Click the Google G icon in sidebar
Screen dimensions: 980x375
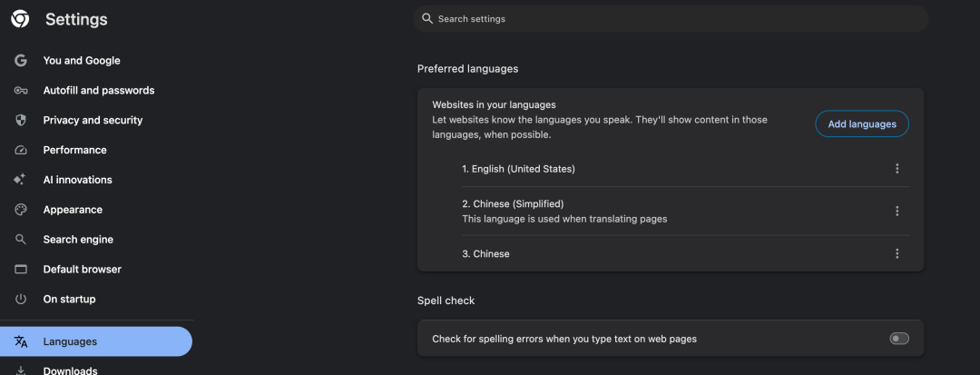(x=21, y=61)
